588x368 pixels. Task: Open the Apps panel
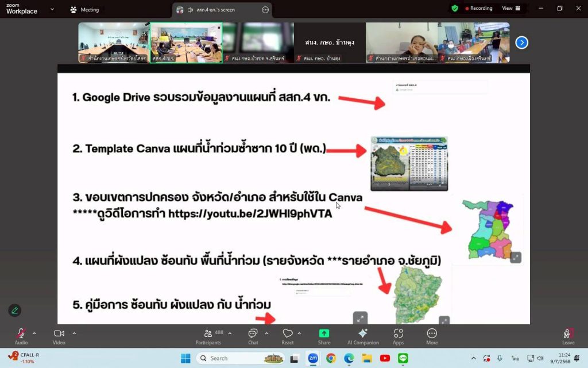click(399, 335)
